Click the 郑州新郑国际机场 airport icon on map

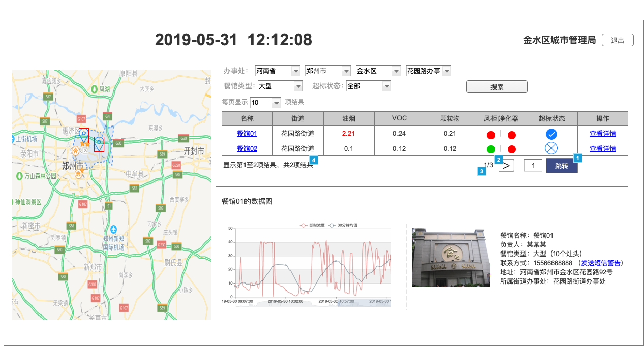113,230
